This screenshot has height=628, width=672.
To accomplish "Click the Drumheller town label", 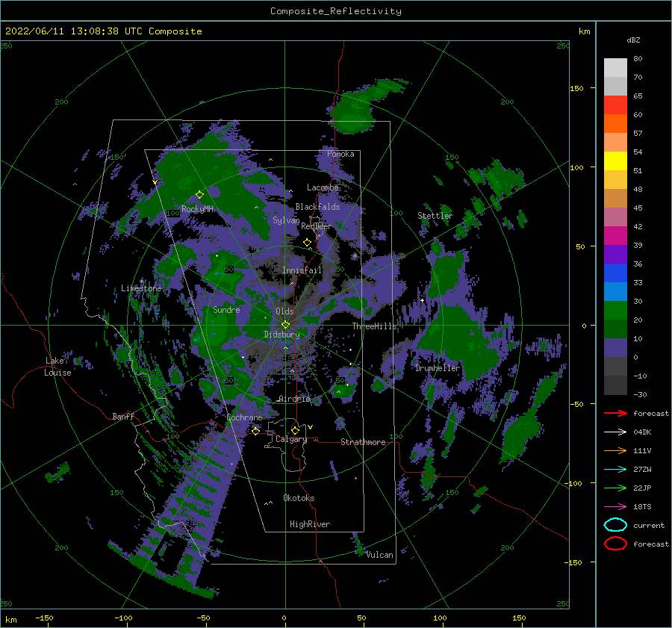I will click(x=438, y=368).
